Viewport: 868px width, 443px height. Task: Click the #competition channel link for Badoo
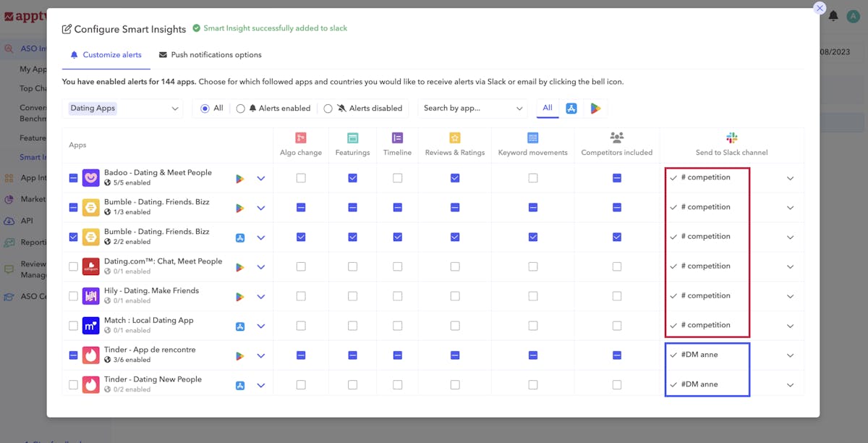[707, 177]
